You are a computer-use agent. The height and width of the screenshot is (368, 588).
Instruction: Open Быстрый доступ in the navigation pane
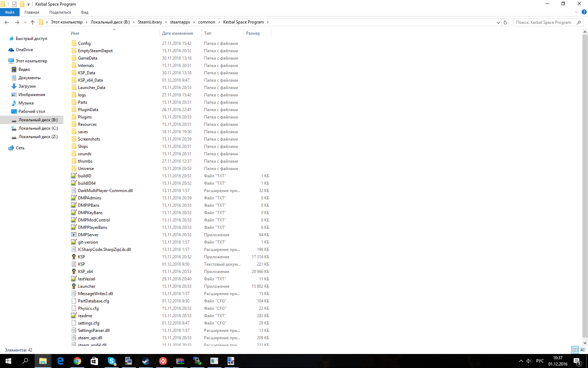(x=31, y=39)
